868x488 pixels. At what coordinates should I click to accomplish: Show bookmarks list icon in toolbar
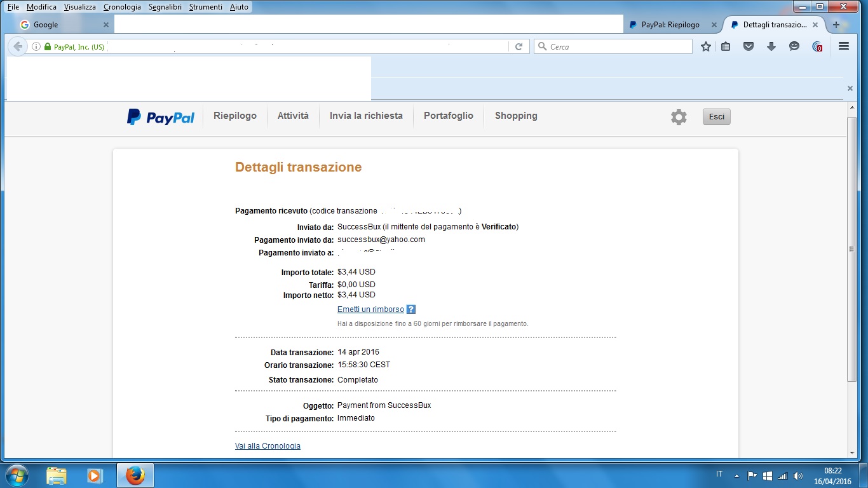coord(726,46)
